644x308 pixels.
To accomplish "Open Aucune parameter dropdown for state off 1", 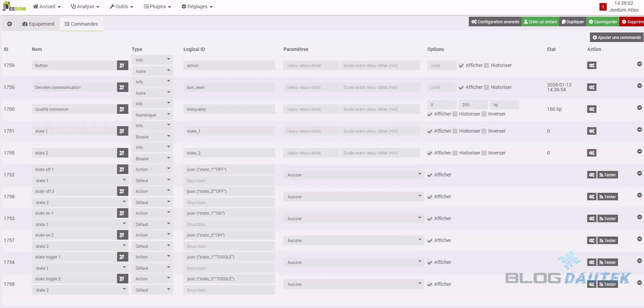I will (353, 175).
